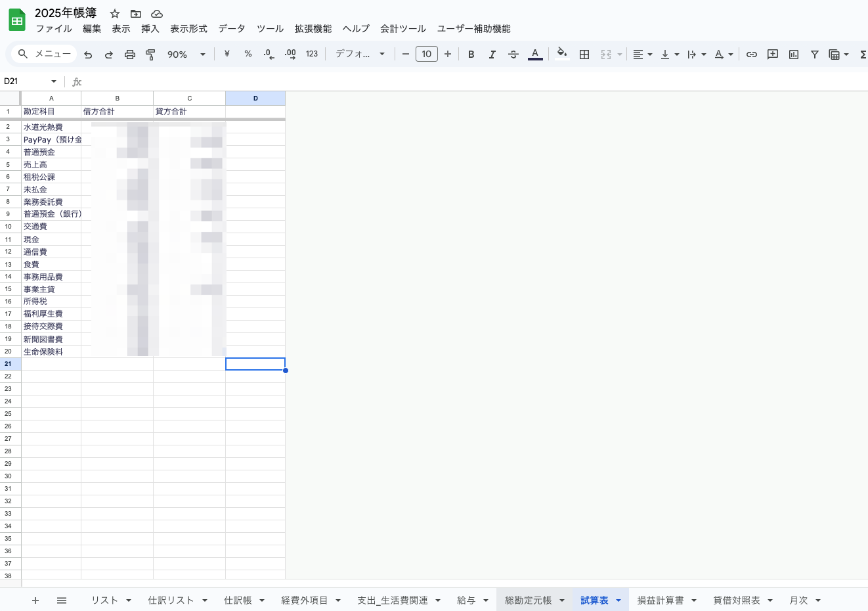Open the borders menu
Image resolution: width=868 pixels, height=611 pixels.
[584, 54]
